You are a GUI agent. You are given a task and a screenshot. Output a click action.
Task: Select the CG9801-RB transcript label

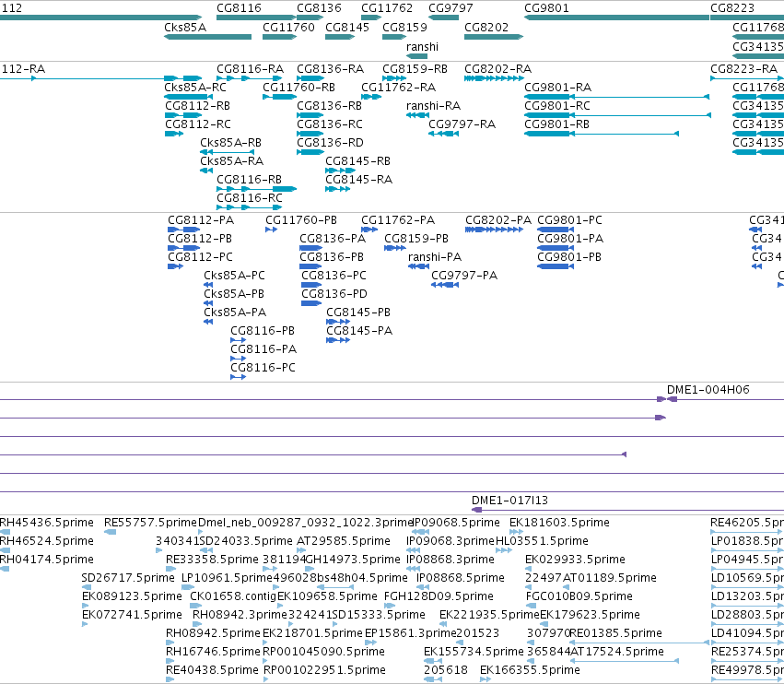click(x=556, y=124)
